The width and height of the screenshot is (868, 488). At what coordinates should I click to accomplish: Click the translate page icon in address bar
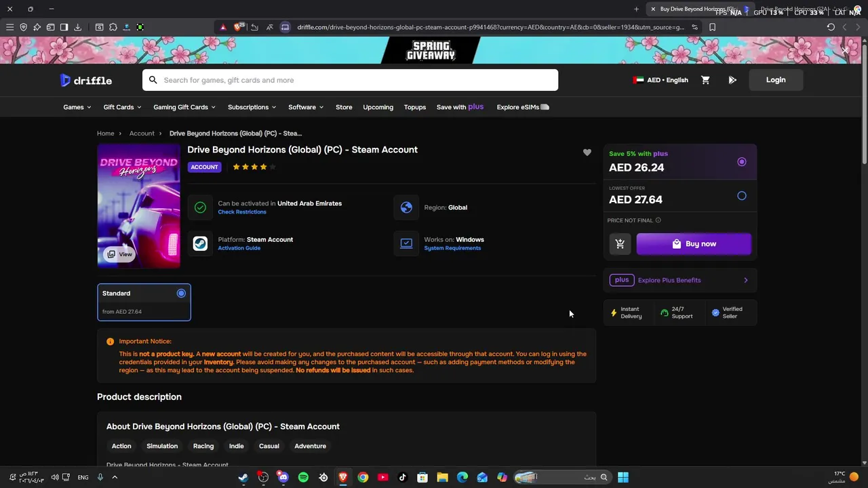pyautogui.click(x=269, y=27)
